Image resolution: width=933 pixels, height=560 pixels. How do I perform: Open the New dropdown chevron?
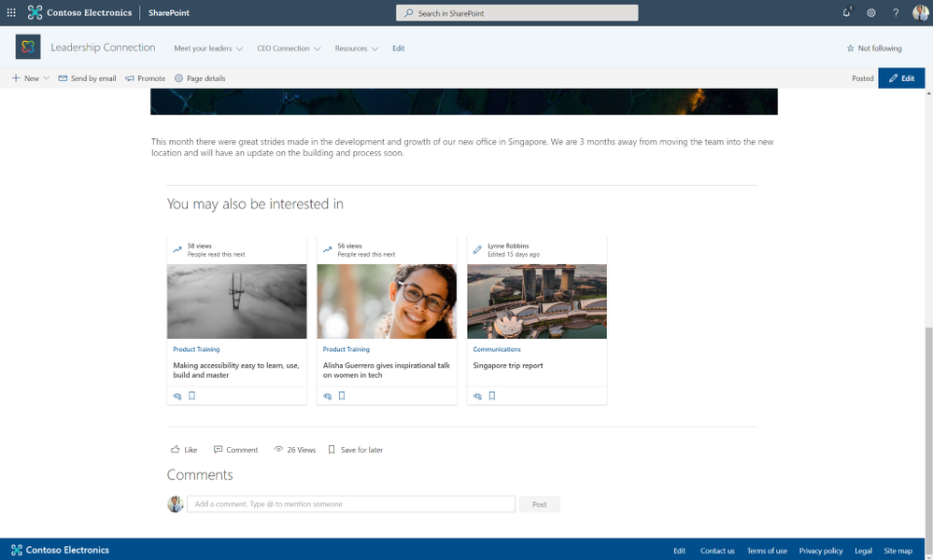pyautogui.click(x=47, y=77)
